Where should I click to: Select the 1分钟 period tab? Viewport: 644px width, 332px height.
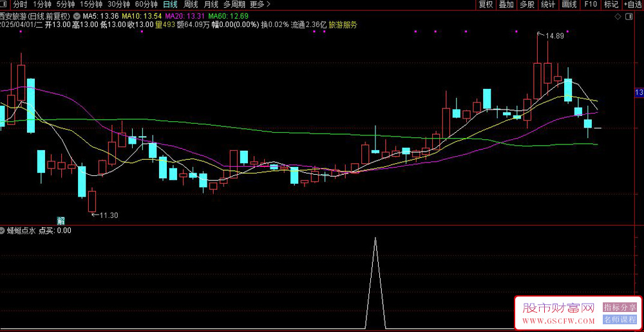coord(43,5)
